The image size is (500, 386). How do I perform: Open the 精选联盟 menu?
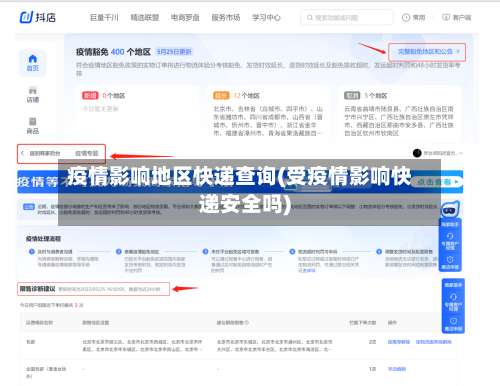pos(145,17)
